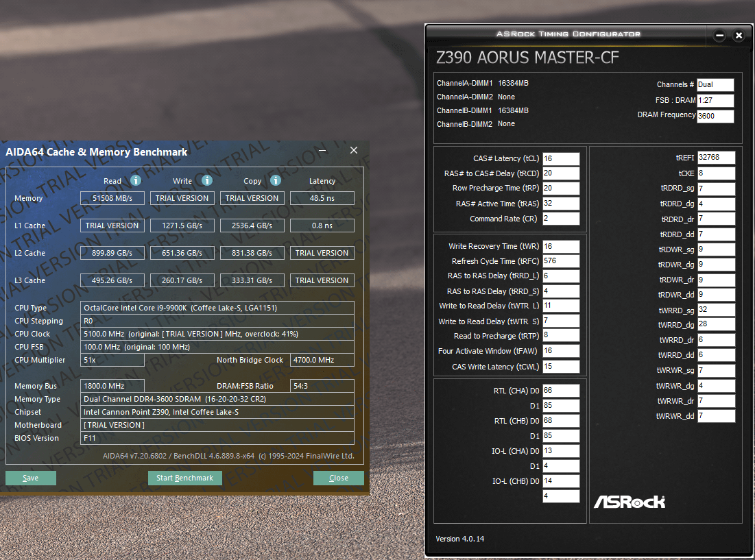Click the Copy info icon in AIDA64
This screenshot has height=560, width=755.
pyautogui.click(x=276, y=180)
